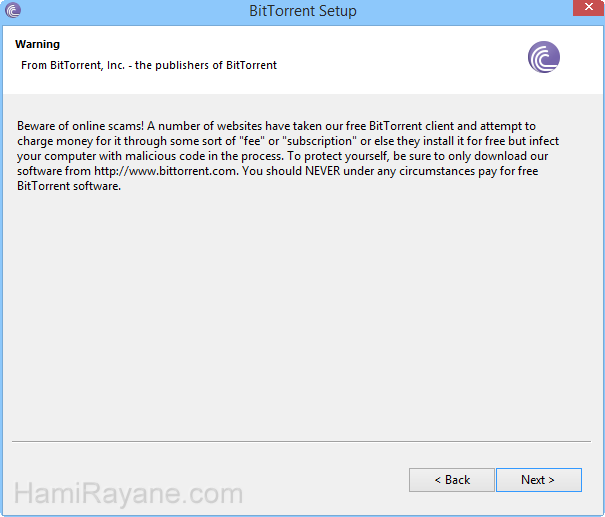Click the purple BitTorrent logo in the header
The height and width of the screenshot is (517, 605).
544,57
